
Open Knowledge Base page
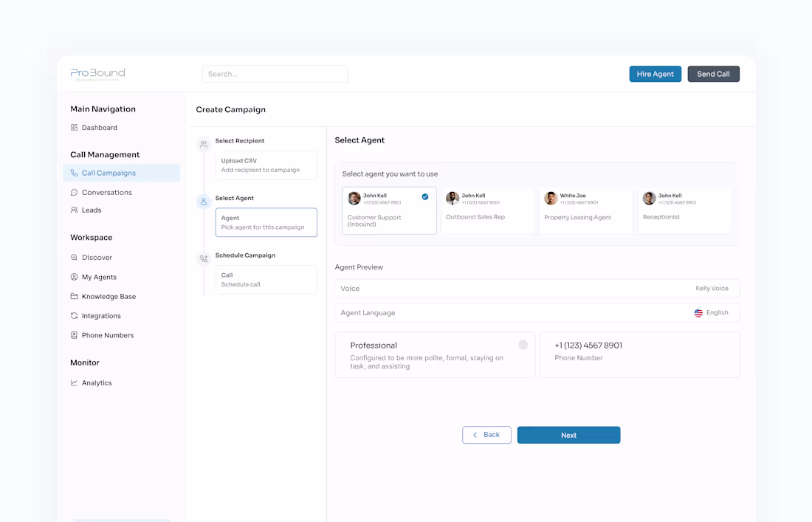pos(109,296)
